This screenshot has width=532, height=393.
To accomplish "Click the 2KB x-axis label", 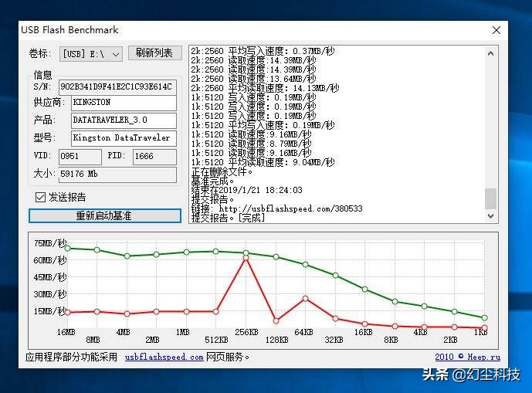I will click(x=450, y=340).
